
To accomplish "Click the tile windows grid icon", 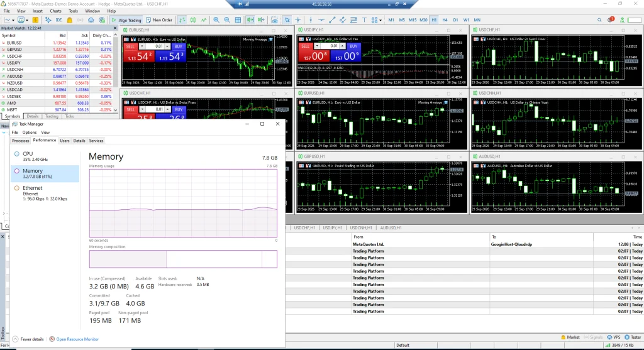I will [x=238, y=19].
